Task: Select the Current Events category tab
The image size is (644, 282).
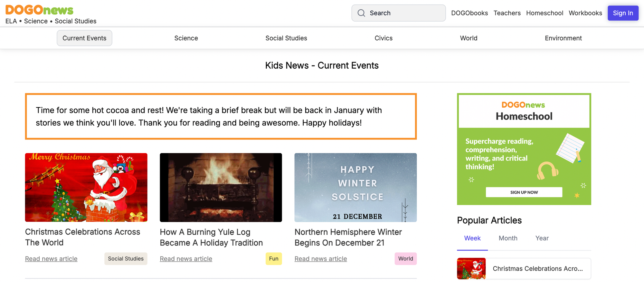Action: click(84, 38)
